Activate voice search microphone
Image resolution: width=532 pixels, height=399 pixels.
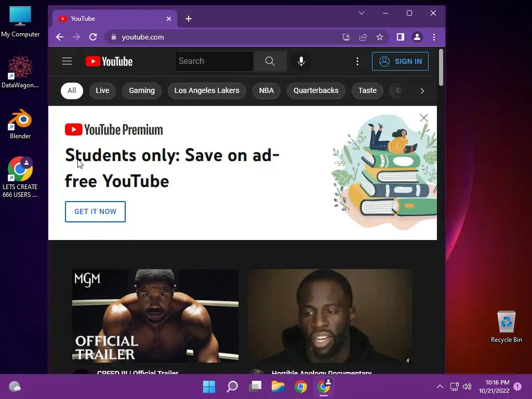(x=301, y=61)
